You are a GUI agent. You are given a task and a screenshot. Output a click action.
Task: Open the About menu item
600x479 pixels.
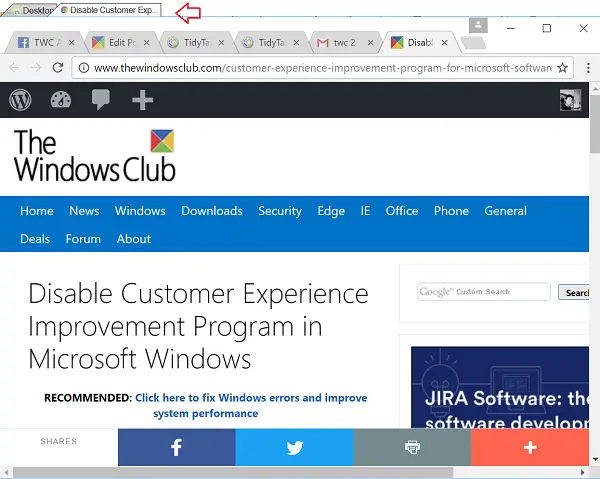[x=134, y=239]
